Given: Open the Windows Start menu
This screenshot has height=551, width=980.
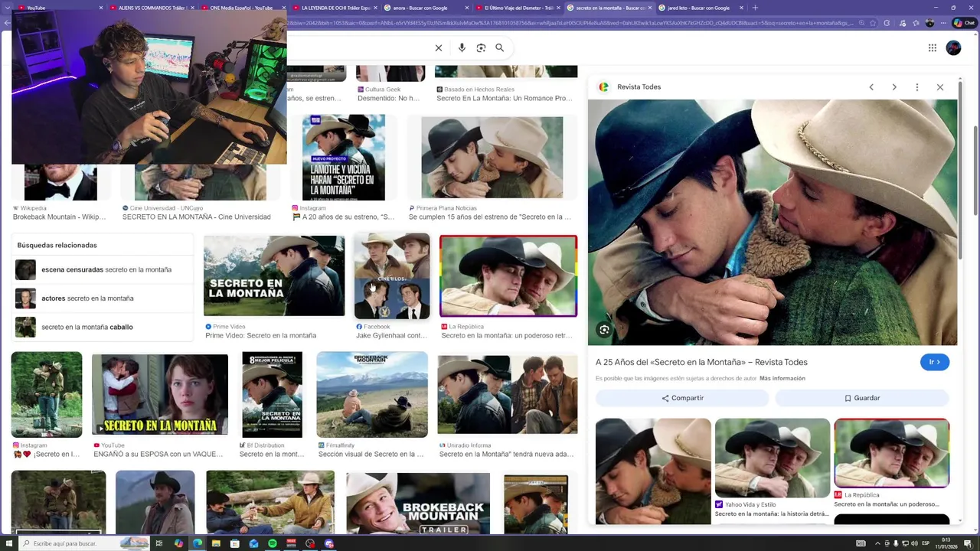Looking at the screenshot, I should pos(9,543).
